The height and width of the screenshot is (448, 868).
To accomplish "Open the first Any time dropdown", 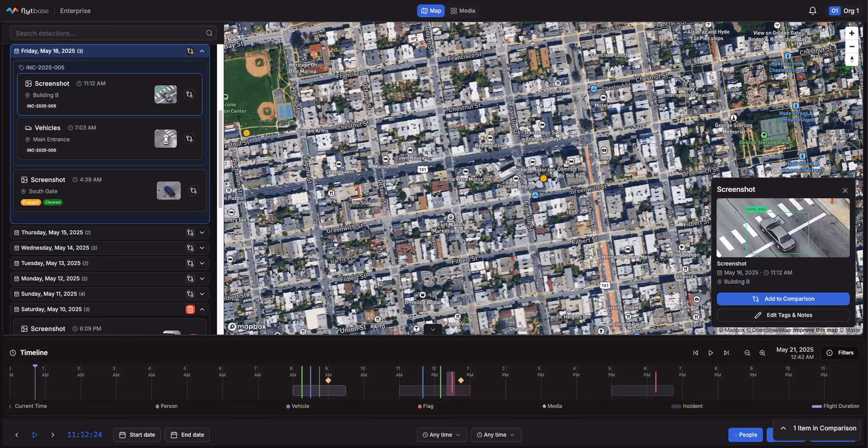I will click(442, 435).
